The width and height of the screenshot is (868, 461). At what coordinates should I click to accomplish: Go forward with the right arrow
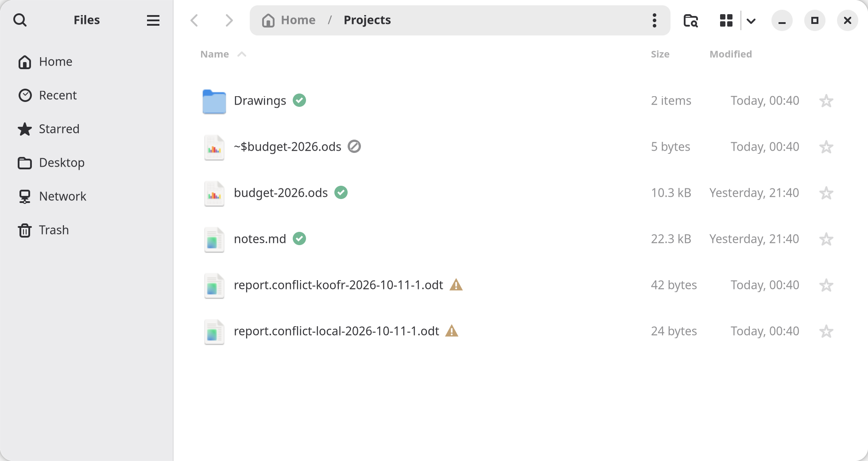[x=229, y=20]
